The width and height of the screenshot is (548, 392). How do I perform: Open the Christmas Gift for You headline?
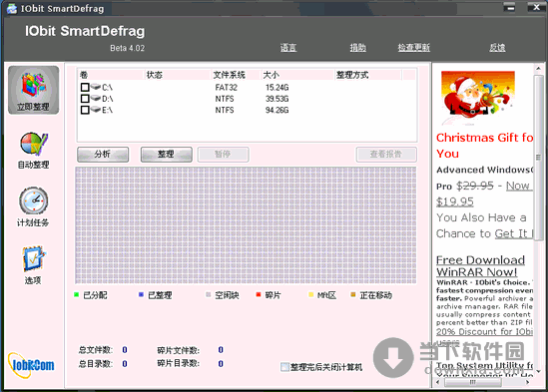tap(485, 146)
